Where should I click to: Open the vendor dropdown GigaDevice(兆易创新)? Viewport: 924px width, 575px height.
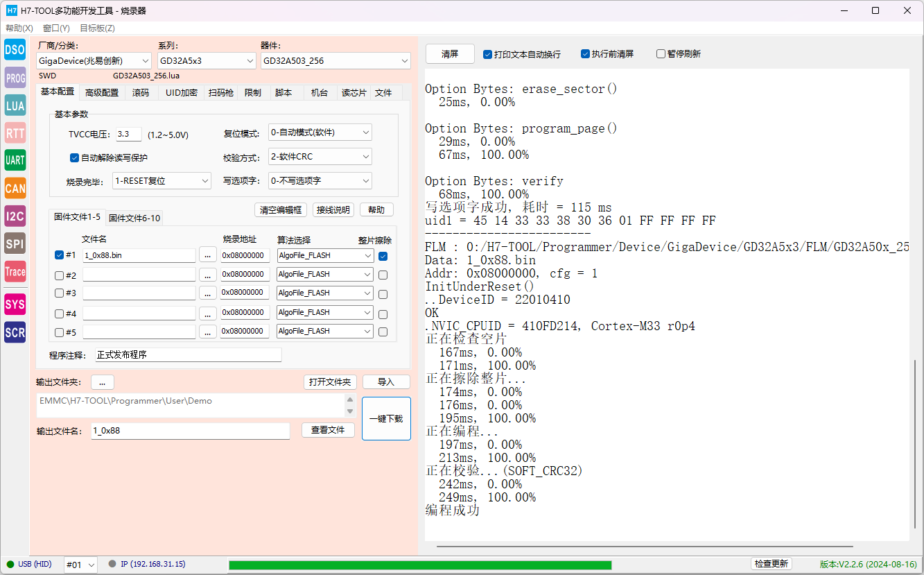[94, 60]
